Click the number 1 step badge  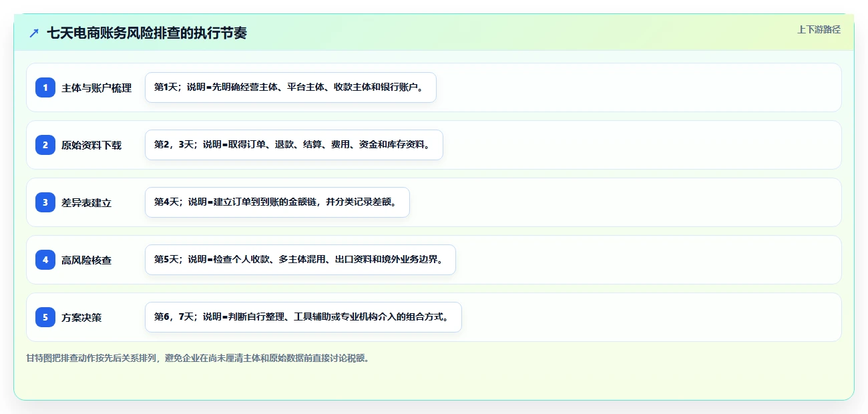[45, 87]
